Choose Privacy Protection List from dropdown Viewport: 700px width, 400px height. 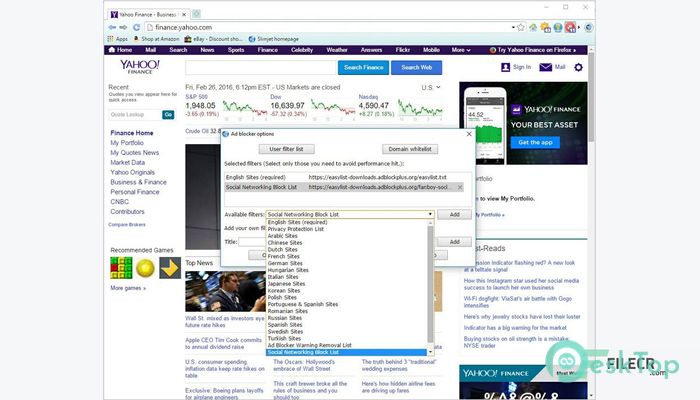point(296,229)
